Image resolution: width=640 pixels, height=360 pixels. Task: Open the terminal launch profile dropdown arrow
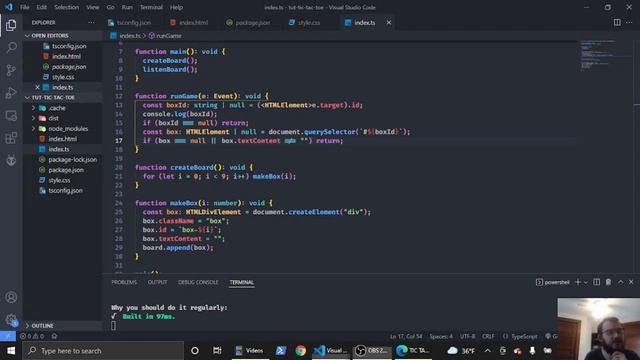(586, 282)
